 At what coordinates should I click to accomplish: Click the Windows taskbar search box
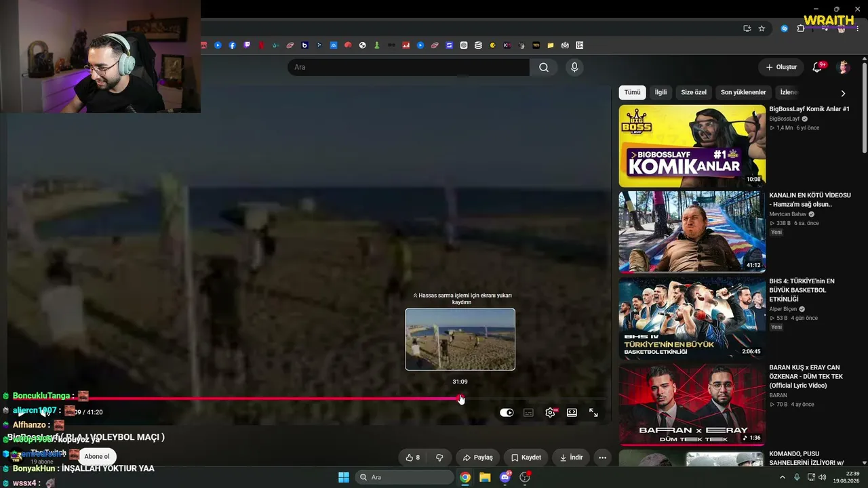(x=405, y=477)
